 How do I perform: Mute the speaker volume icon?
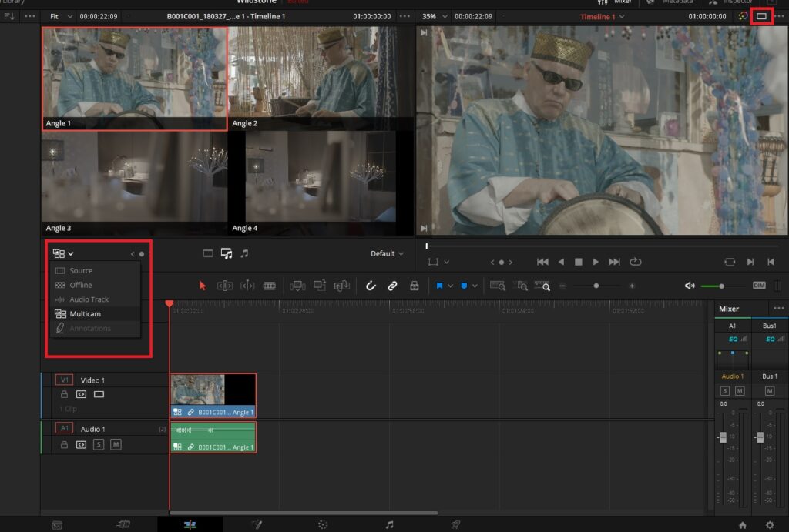[690, 286]
